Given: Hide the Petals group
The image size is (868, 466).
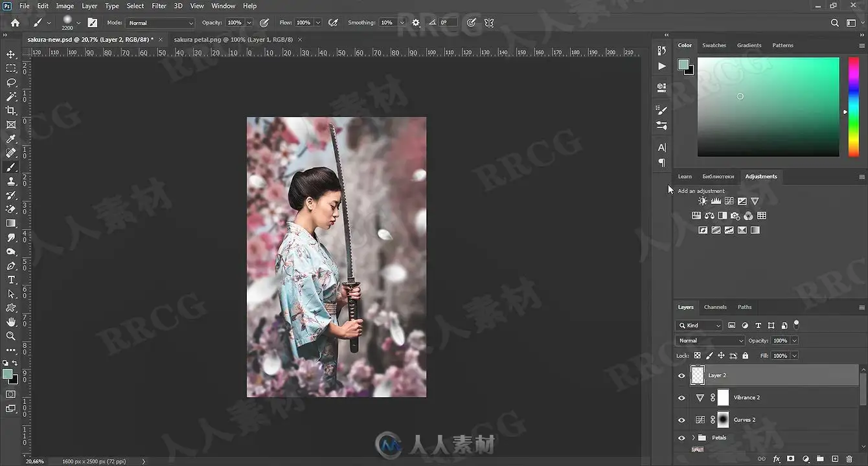Looking at the screenshot, I should tap(681, 438).
